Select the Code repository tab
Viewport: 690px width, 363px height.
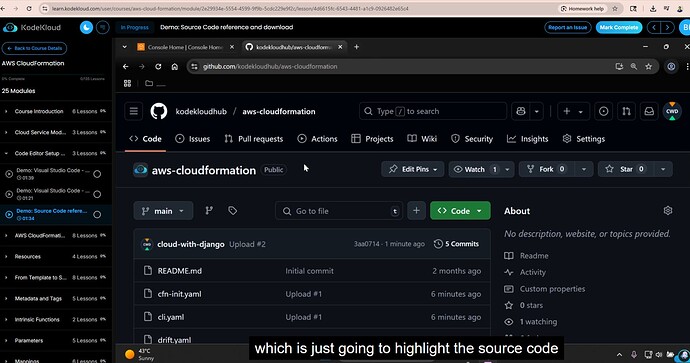coord(145,139)
